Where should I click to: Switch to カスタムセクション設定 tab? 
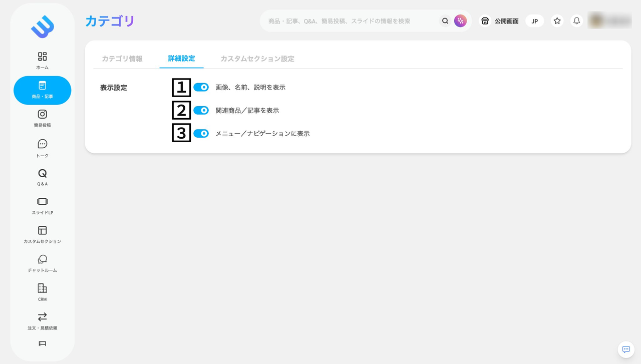click(x=257, y=59)
